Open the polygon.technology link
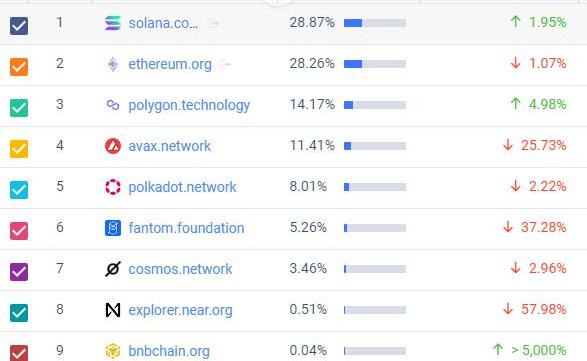587x361 pixels. [189, 105]
